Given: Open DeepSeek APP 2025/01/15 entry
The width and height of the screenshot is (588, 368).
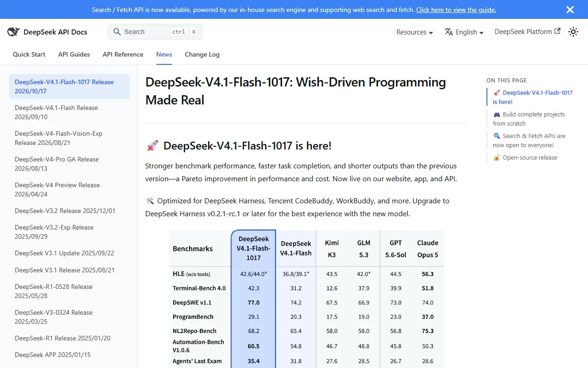Looking at the screenshot, I should pos(69,355).
